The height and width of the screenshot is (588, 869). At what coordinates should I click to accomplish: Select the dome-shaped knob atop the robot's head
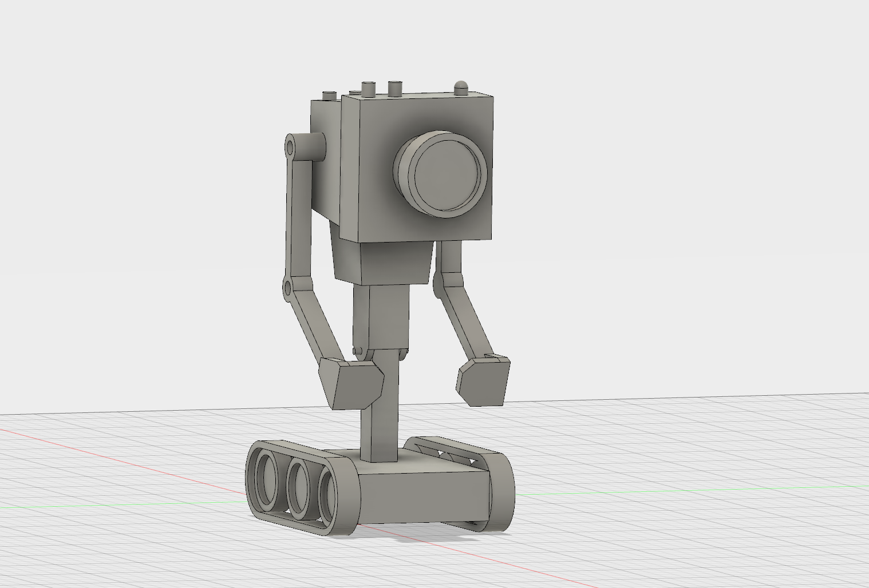[461, 87]
